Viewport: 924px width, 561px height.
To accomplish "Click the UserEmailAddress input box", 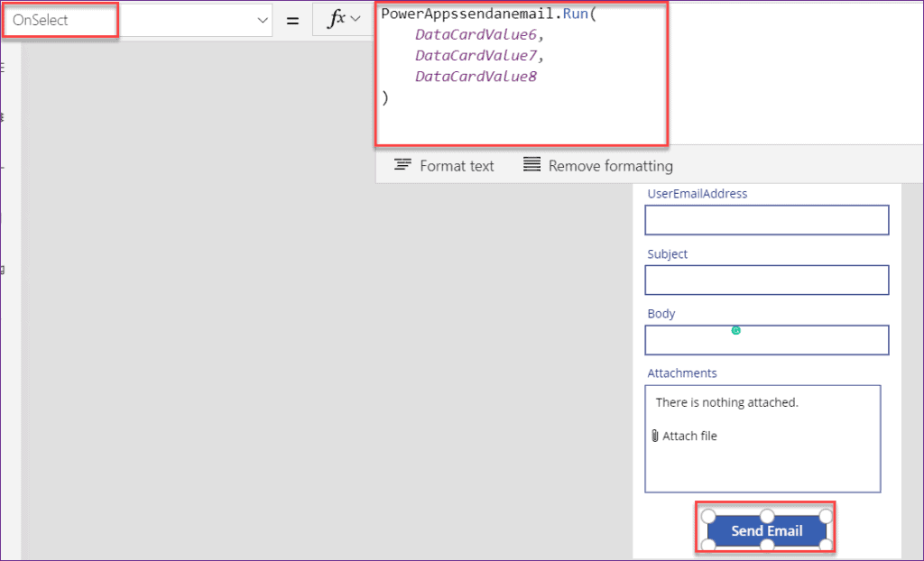I will pos(766,220).
